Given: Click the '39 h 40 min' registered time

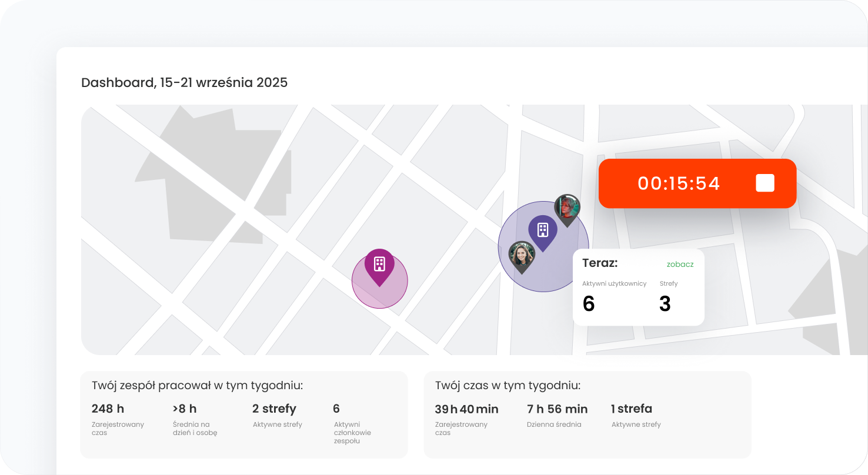Looking at the screenshot, I should point(466,409).
